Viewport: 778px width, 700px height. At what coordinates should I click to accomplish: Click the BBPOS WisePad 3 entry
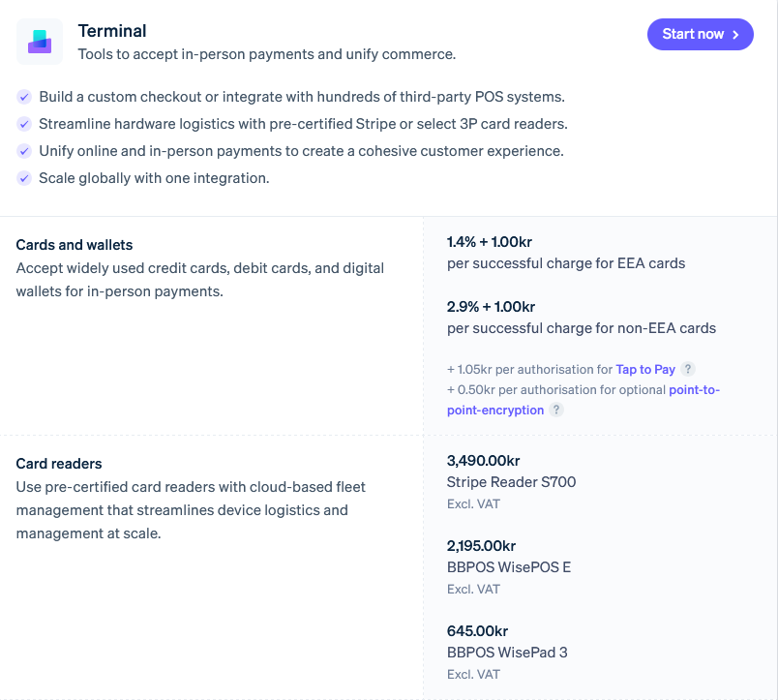[507, 652]
